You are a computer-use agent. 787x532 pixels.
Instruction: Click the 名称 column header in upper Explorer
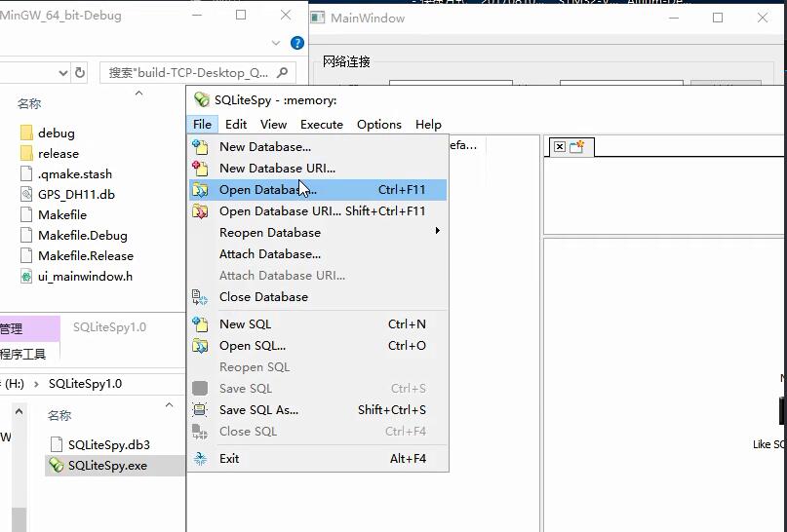point(29,104)
